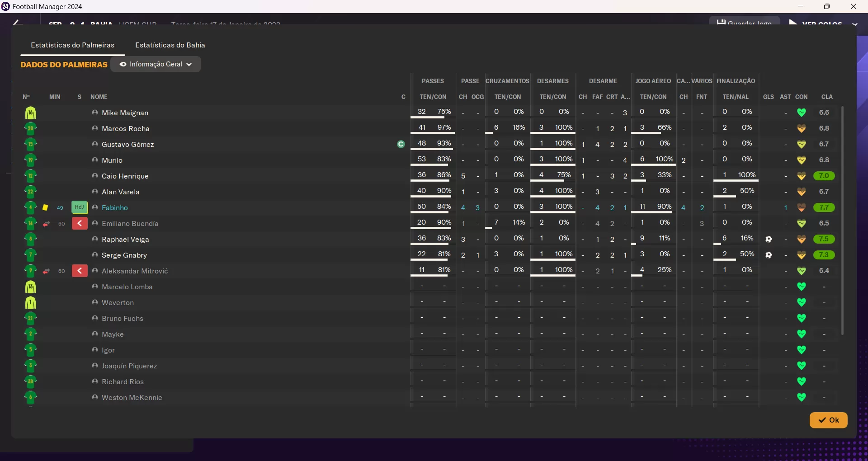
Task: Click the person icon beside Caio Henrique
Action: click(95, 176)
